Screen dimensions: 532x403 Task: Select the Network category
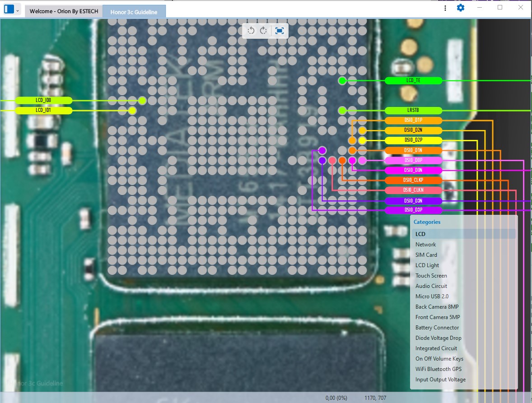coord(425,245)
